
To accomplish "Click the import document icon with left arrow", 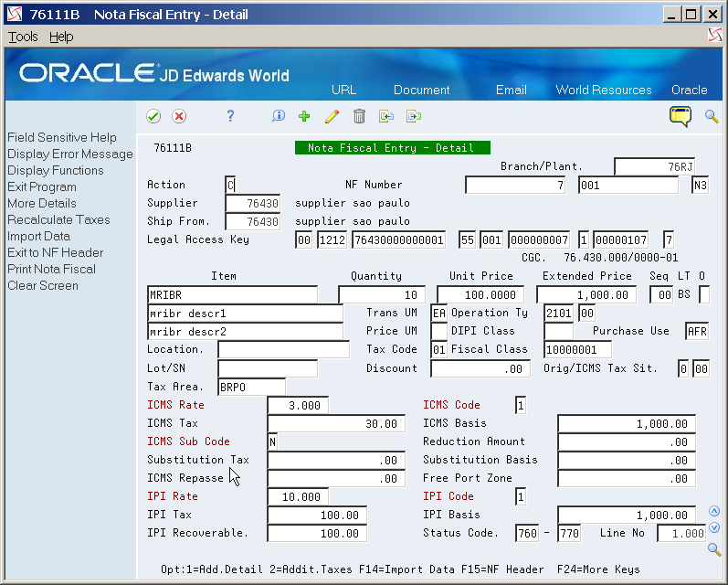I will point(386,116).
